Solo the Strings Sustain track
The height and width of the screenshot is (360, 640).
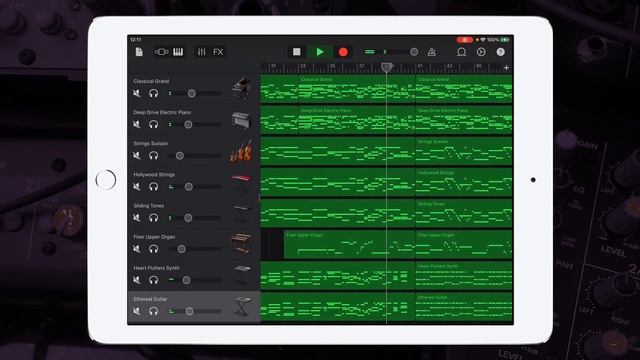pyautogui.click(x=153, y=156)
